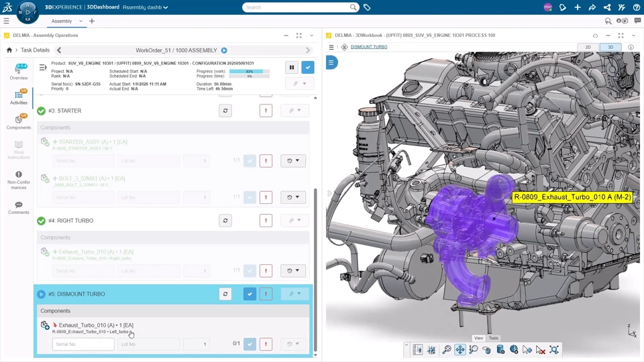Screen dimensions: 644x362
Task: Pause the work order
Action: (292, 67)
